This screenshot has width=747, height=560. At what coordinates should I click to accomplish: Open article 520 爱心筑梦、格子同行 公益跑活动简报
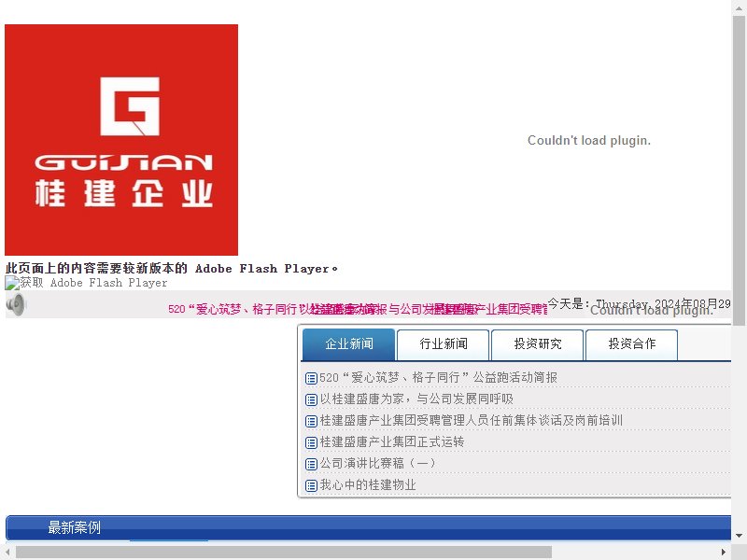(x=438, y=378)
